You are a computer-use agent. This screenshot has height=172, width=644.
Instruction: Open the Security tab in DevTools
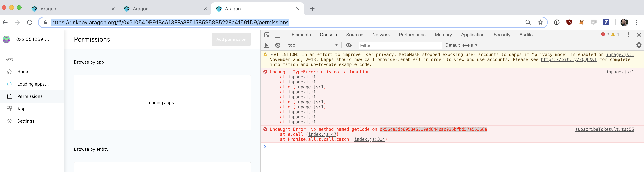(502, 35)
